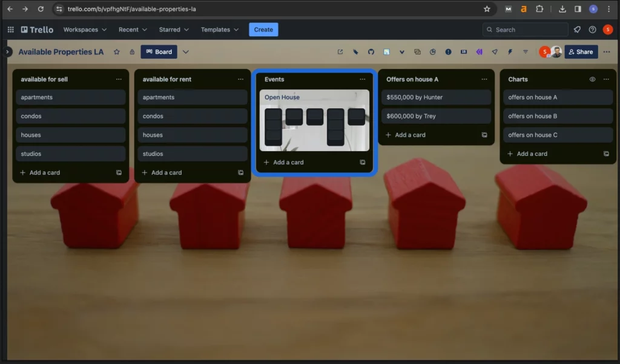Click the open-in-new-window power-up icon
Image resolution: width=620 pixels, height=364 pixels.
click(x=340, y=52)
